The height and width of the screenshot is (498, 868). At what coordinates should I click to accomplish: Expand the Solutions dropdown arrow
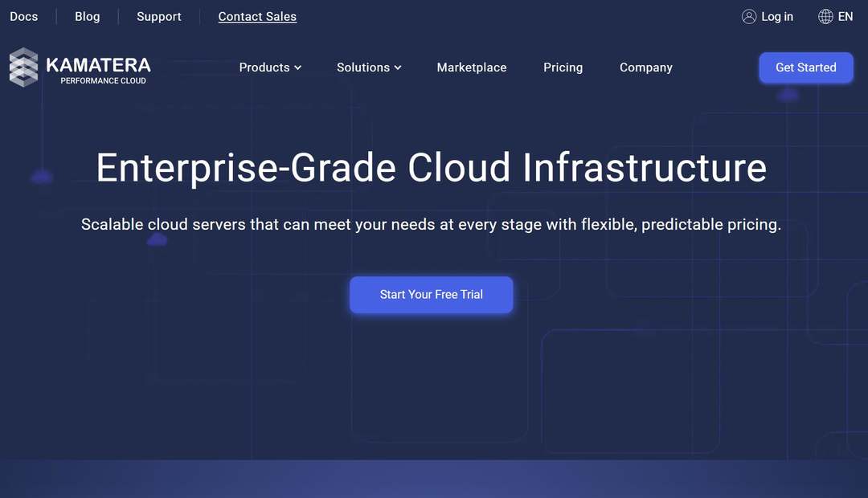[398, 68]
